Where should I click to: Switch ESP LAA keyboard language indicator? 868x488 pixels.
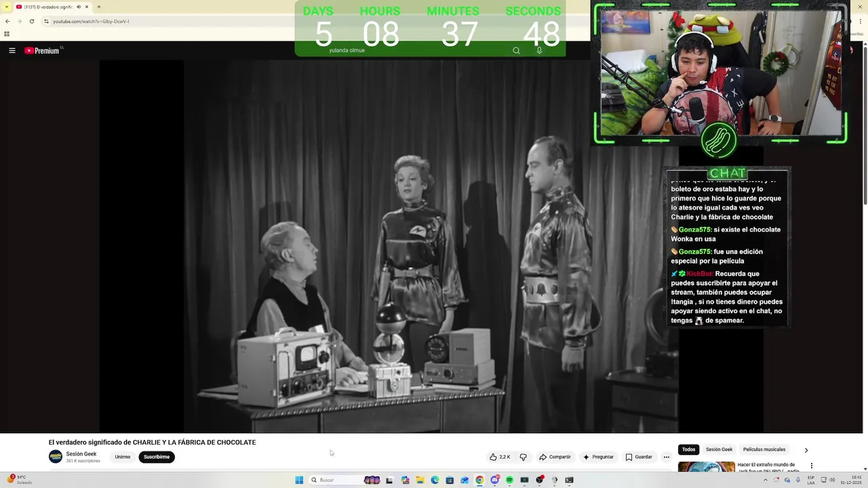click(x=811, y=480)
